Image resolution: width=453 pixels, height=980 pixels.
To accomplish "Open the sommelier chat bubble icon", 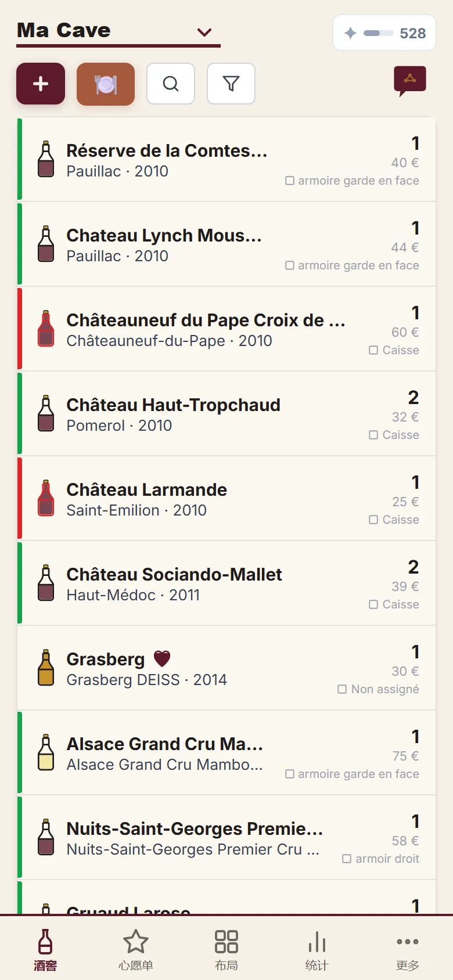I will coord(410,81).
